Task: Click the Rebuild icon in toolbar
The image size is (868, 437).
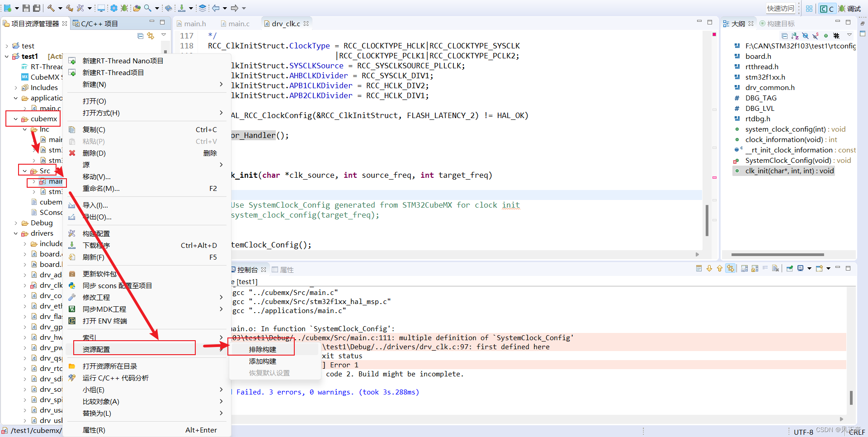Action: pyautogui.click(x=70, y=8)
